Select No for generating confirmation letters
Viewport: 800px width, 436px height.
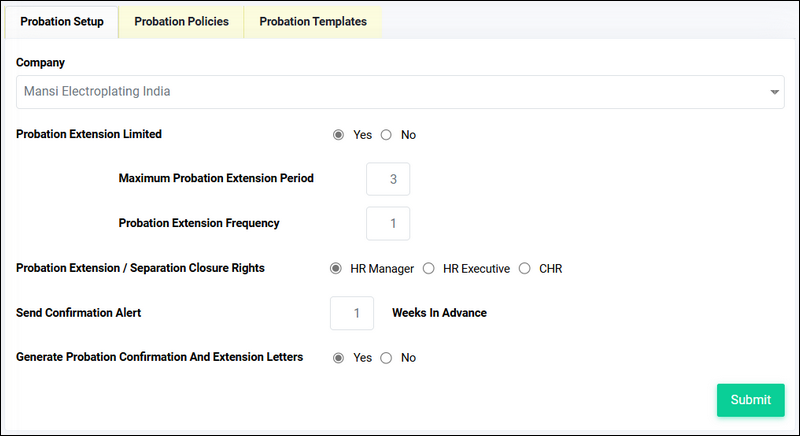click(386, 358)
